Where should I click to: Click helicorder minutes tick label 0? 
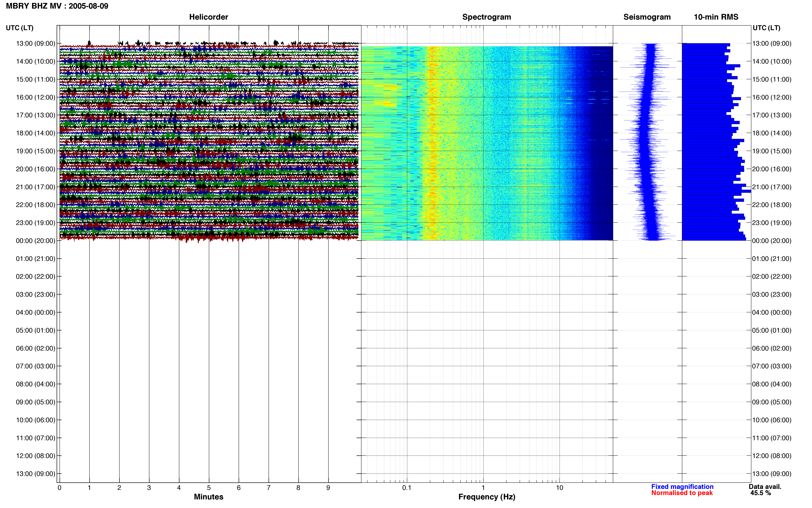(59, 488)
